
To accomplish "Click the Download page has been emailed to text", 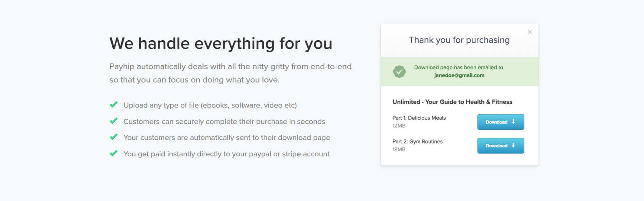I will tap(458, 68).
